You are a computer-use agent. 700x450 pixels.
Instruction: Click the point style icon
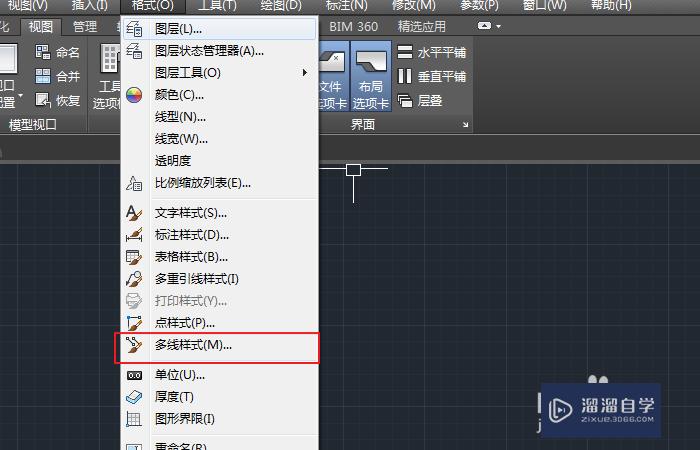[134, 323]
